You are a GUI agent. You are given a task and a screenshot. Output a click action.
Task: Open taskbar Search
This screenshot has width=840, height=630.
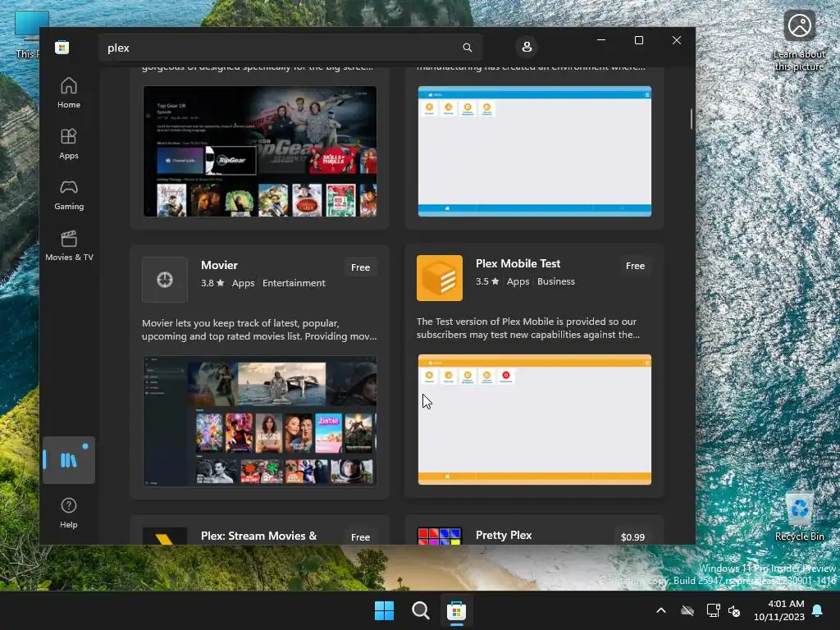point(421,610)
